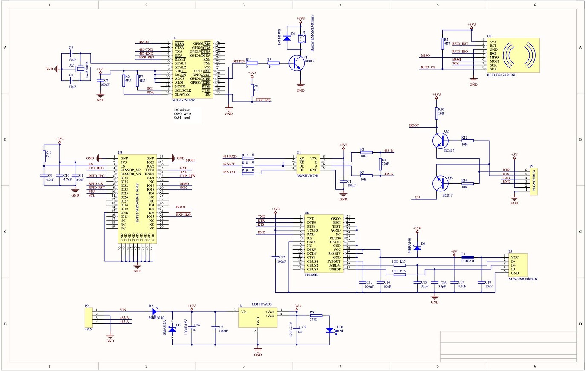Click the 4PIN connector P2

point(88,318)
